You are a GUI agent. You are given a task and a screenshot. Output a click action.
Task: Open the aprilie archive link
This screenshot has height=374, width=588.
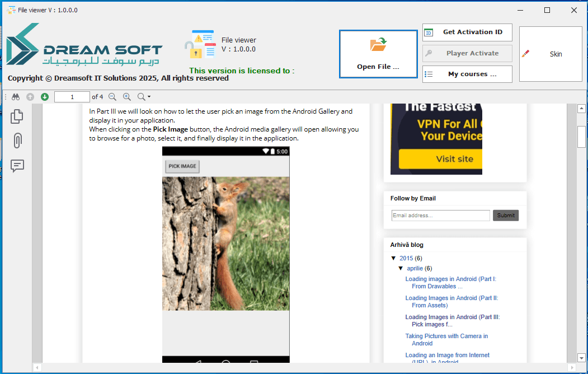415,268
